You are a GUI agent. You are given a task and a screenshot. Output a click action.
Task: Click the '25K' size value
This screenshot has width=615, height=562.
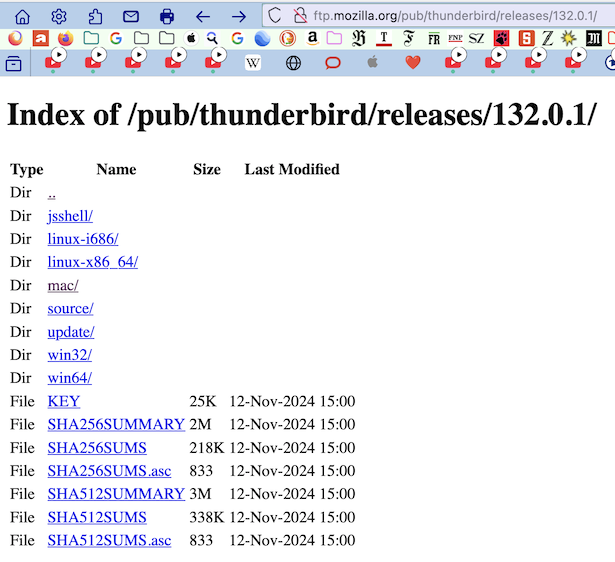[203, 401]
